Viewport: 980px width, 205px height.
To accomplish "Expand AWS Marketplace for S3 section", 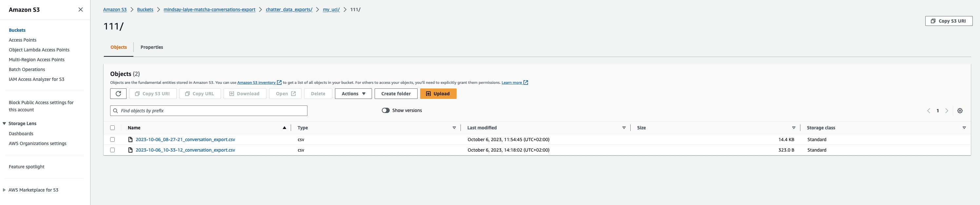I will click(5, 190).
